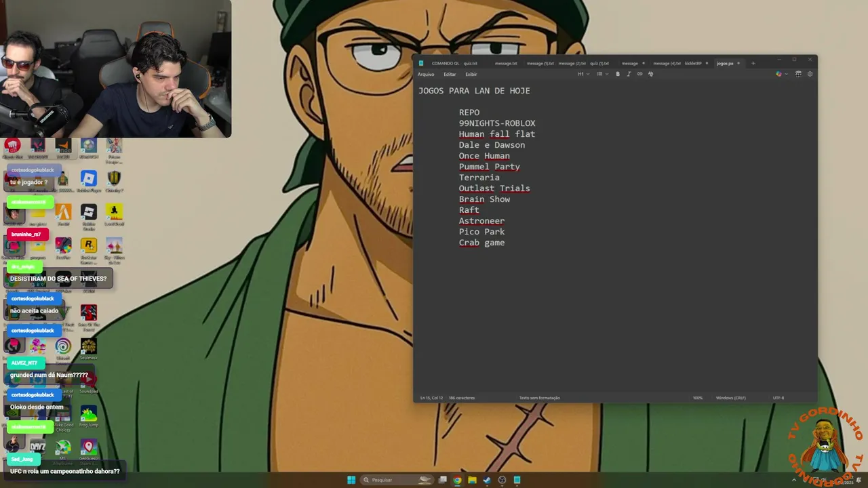
Task: Click the UTF-8 encoding indicator
Action: click(778, 398)
